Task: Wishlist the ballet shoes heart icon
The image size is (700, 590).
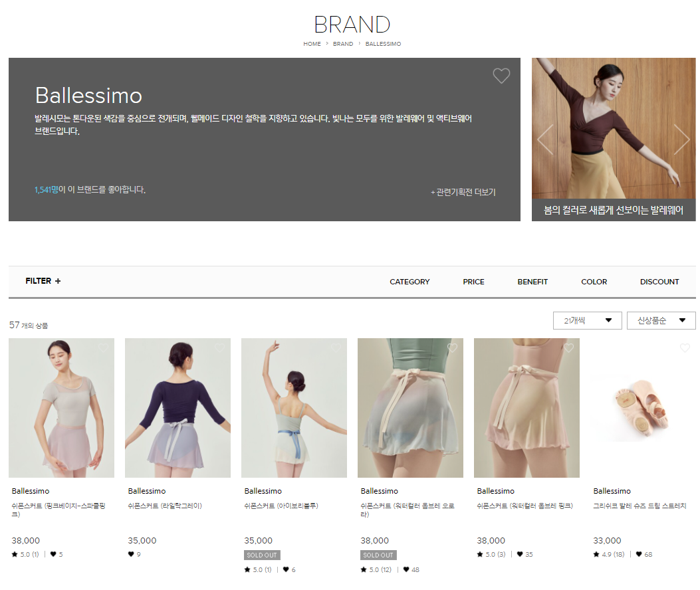Action: [x=685, y=347]
